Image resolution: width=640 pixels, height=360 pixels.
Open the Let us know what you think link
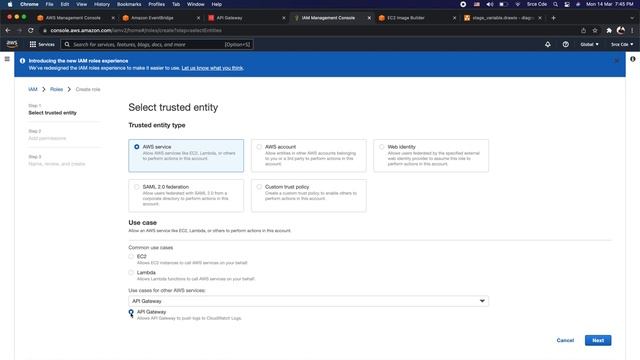pos(212,68)
